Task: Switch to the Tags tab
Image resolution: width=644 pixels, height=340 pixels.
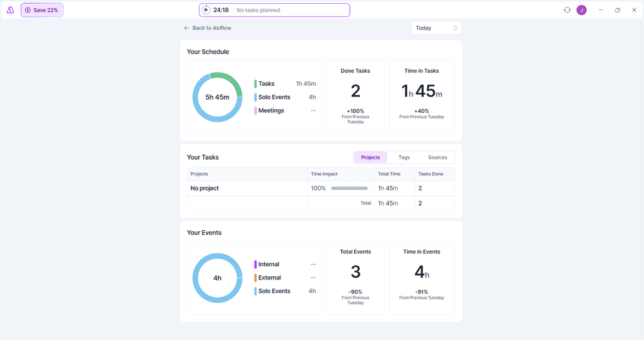Action: coord(404,157)
